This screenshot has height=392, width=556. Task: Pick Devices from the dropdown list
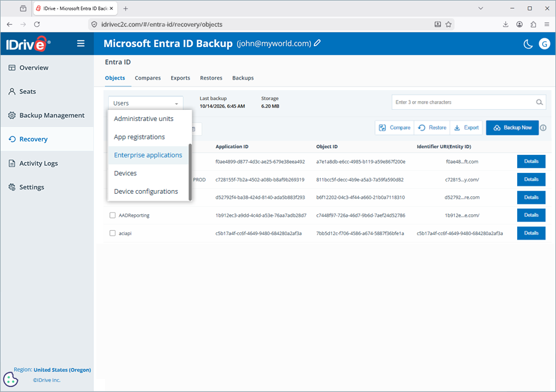(x=148, y=173)
